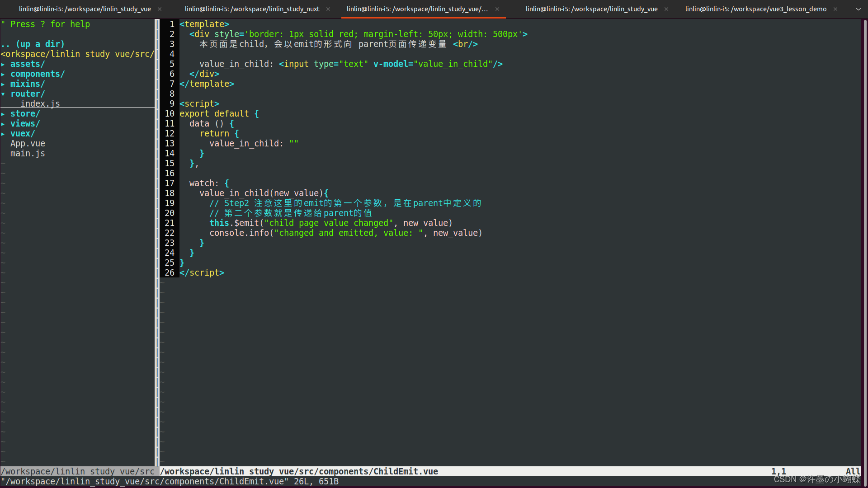Open index.js in the file tree
The width and height of the screenshot is (868, 488).
coord(40,104)
